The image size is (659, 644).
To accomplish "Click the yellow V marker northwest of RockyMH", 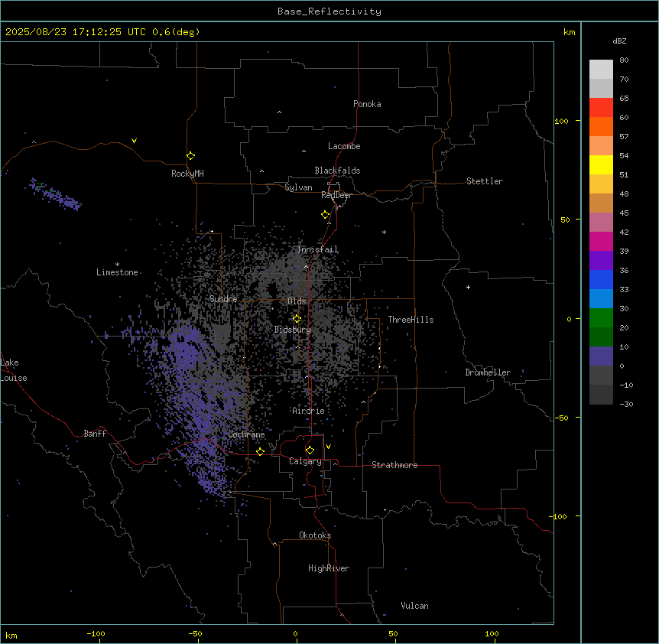I will 134,141.
